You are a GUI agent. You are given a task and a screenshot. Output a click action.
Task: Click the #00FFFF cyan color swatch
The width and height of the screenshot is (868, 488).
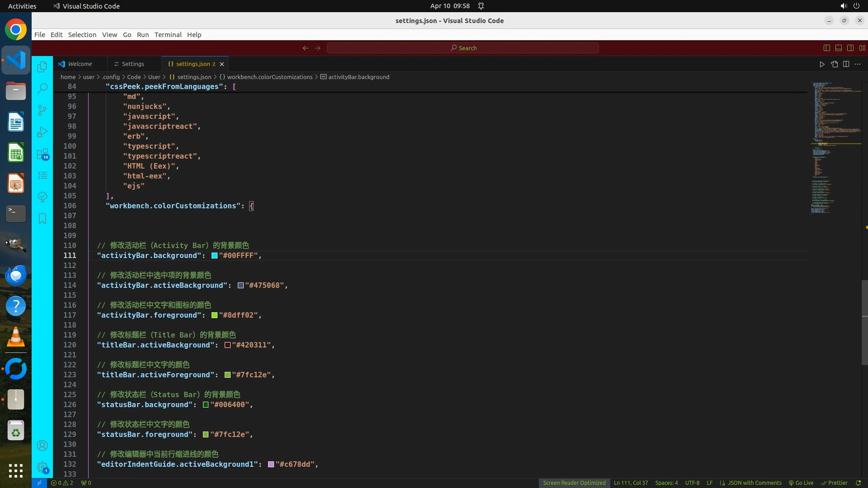pyautogui.click(x=215, y=256)
